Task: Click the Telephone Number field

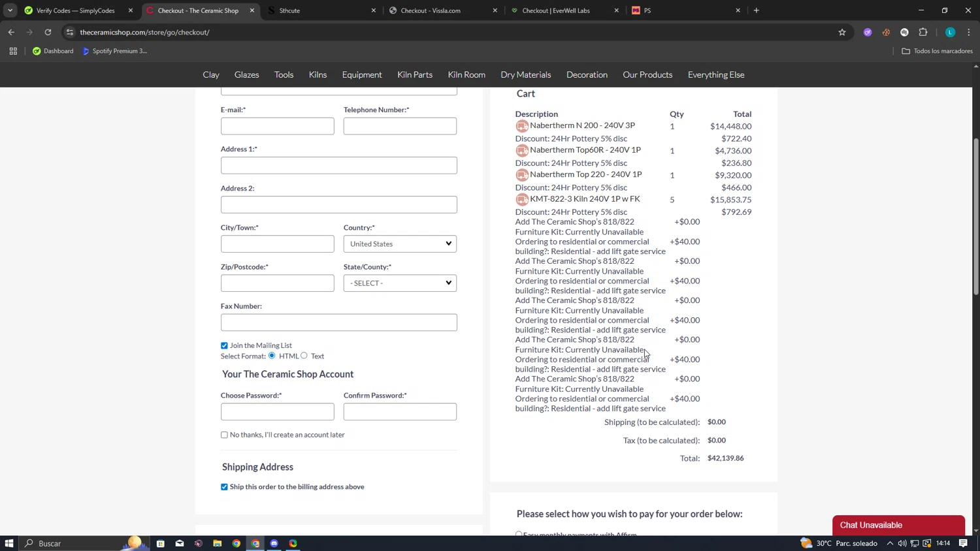Action: pyautogui.click(x=400, y=126)
